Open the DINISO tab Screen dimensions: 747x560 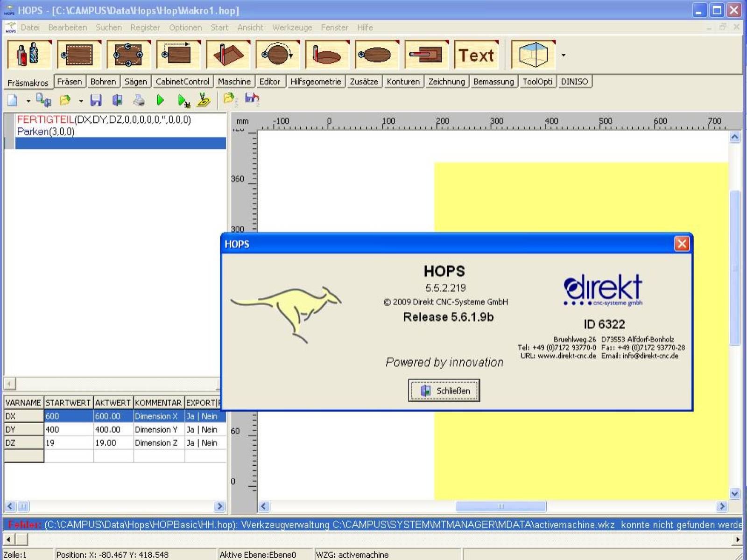tap(574, 82)
